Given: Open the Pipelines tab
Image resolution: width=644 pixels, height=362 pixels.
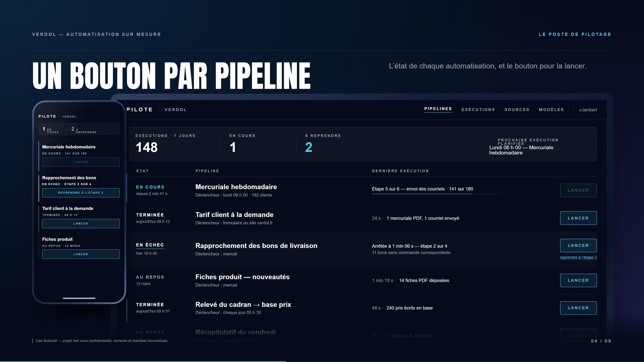Looking at the screenshot, I should (438, 109).
